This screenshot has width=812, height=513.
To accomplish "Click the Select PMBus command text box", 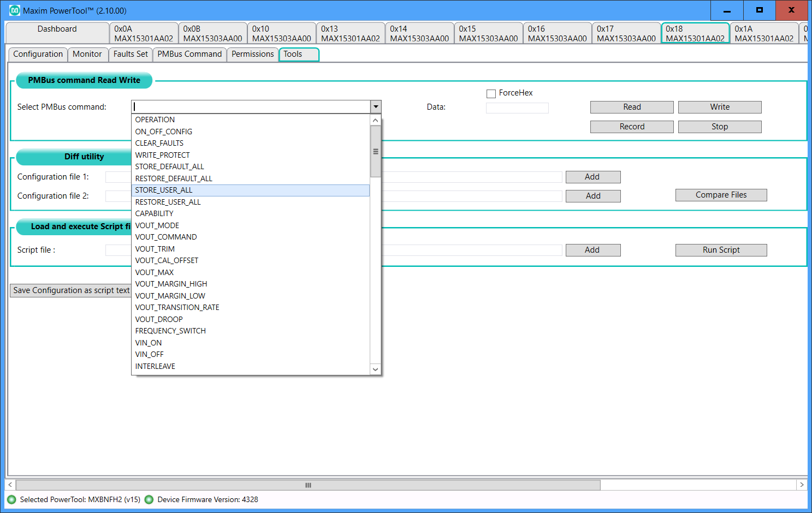I will click(251, 107).
